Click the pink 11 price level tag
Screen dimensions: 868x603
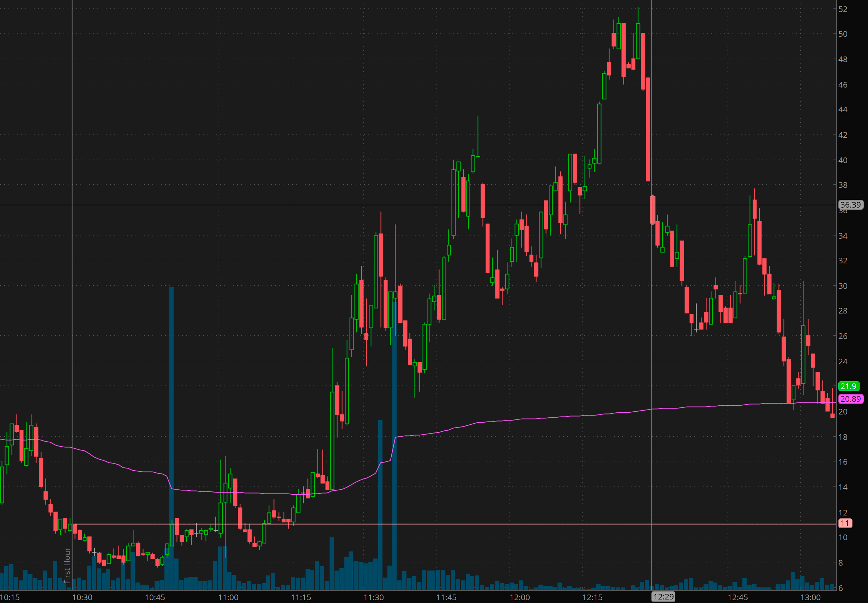point(845,523)
